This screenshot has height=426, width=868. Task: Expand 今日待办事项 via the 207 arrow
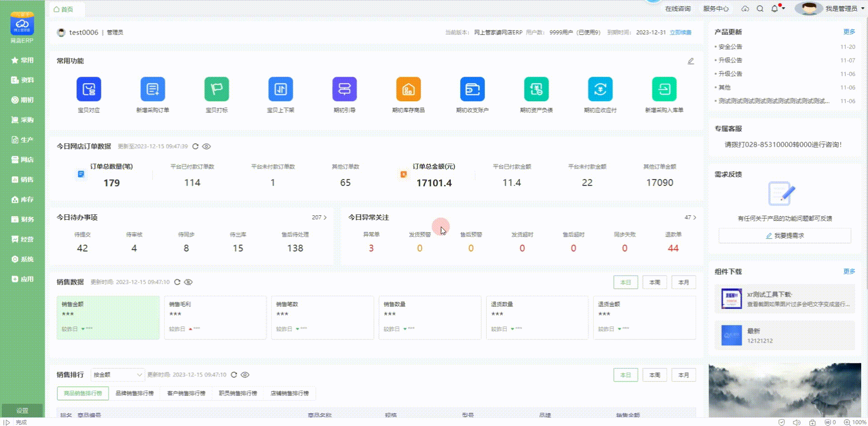click(x=320, y=218)
